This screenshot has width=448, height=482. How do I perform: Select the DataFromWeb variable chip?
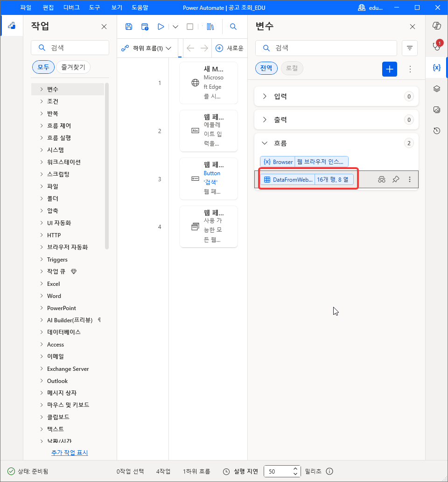(307, 179)
